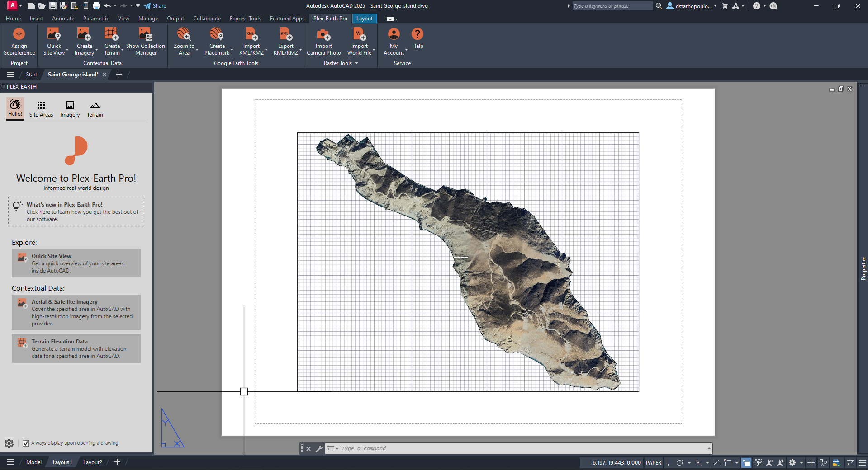868x470 pixels.
Task: Open the AutoCAD application menu arrow
Action: coord(20,6)
